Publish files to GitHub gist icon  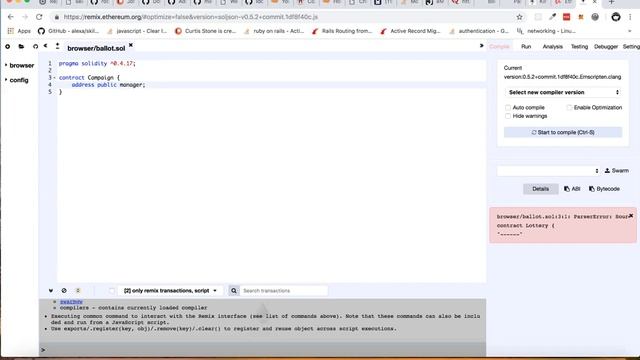[36, 47]
